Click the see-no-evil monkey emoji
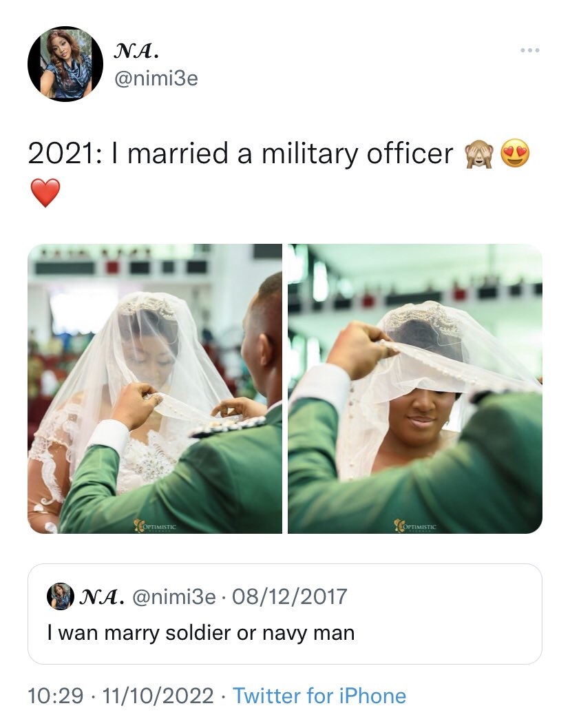 (x=479, y=154)
